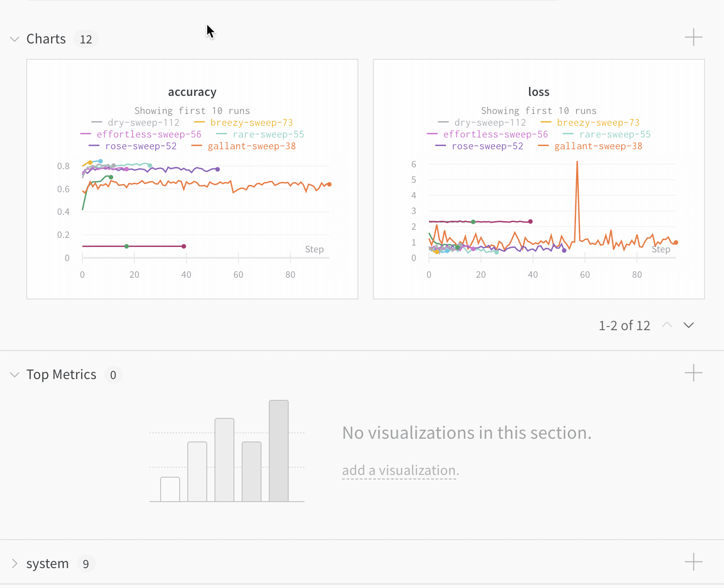
Task: Go to next page of charts
Action: pyautogui.click(x=689, y=325)
